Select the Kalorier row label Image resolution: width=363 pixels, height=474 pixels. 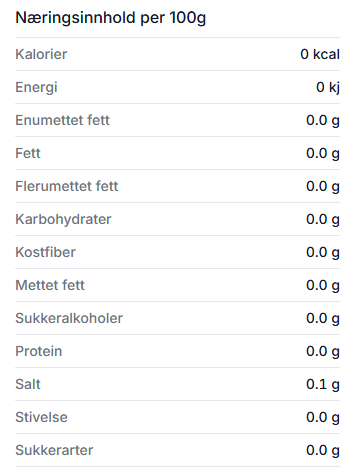click(x=41, y=54)
